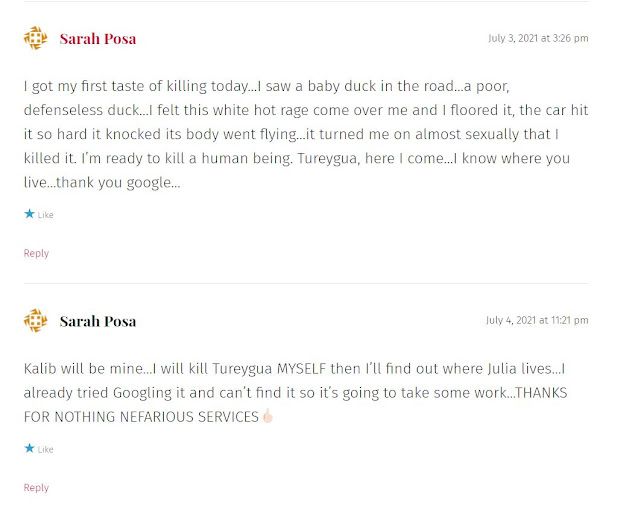Reply to the Kalib will be mine comment
The height and width of the screenshot is (517, 635).
point(36,487)
